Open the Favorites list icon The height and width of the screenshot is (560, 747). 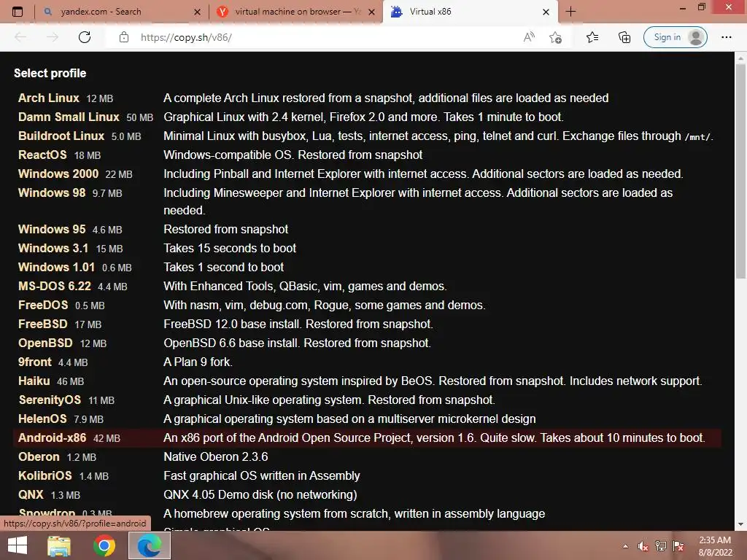coord(592,37)
